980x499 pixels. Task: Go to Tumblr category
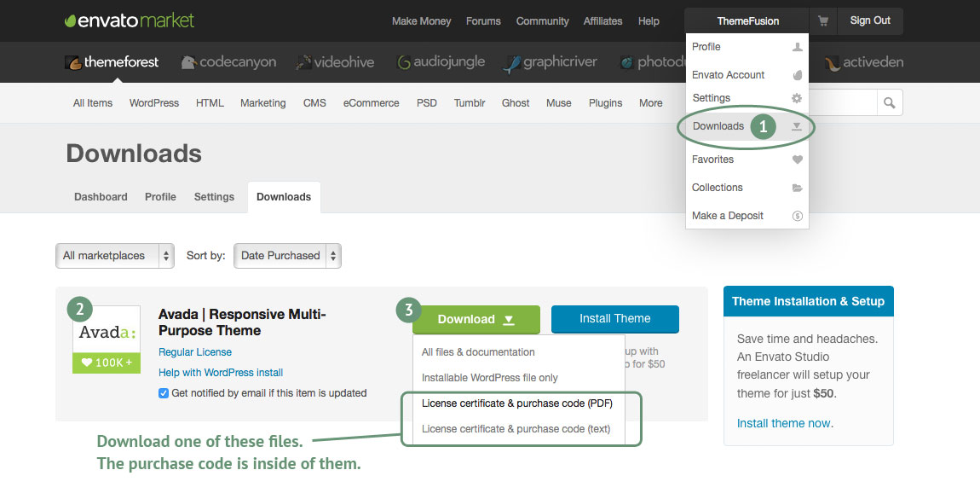(470, 103)
